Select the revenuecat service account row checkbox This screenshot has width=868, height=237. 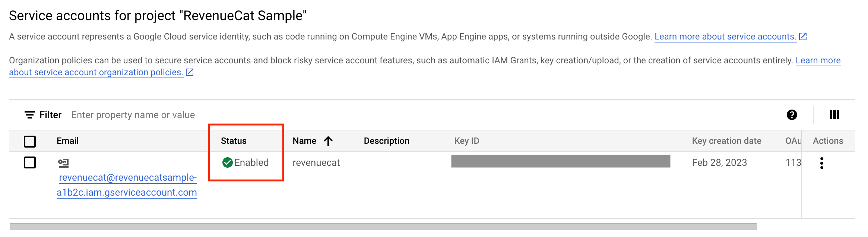point(30,162)
